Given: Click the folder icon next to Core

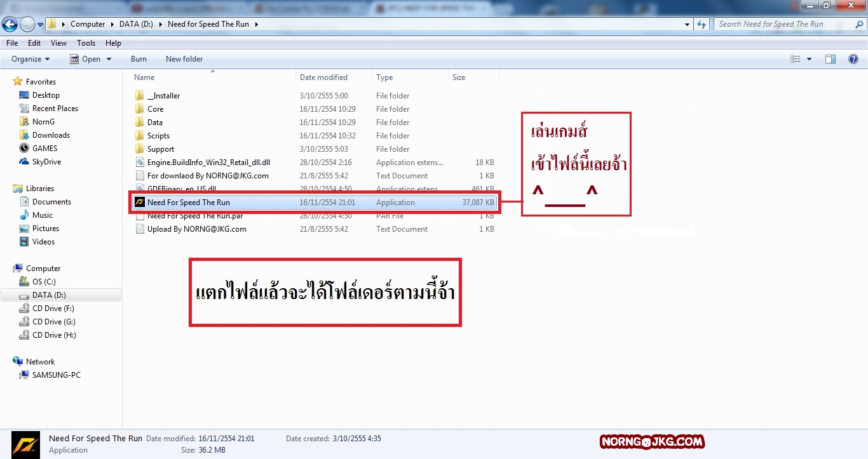Looking at the screenshot, I should tap(140, 109).
